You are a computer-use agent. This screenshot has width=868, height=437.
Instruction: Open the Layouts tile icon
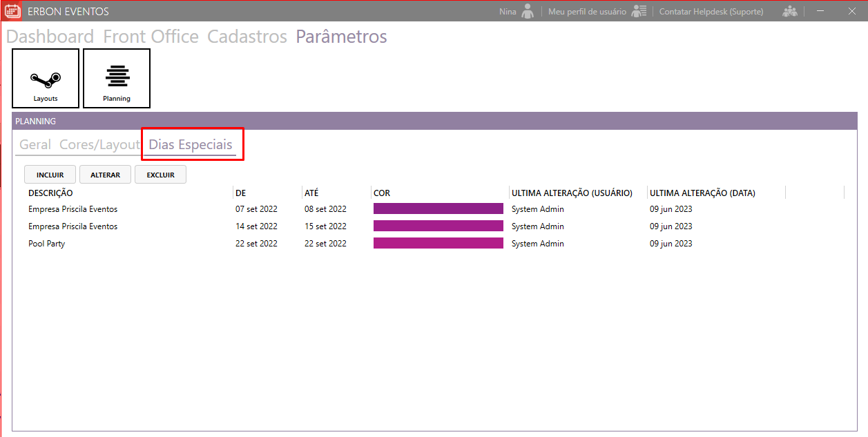pos(46,78)
